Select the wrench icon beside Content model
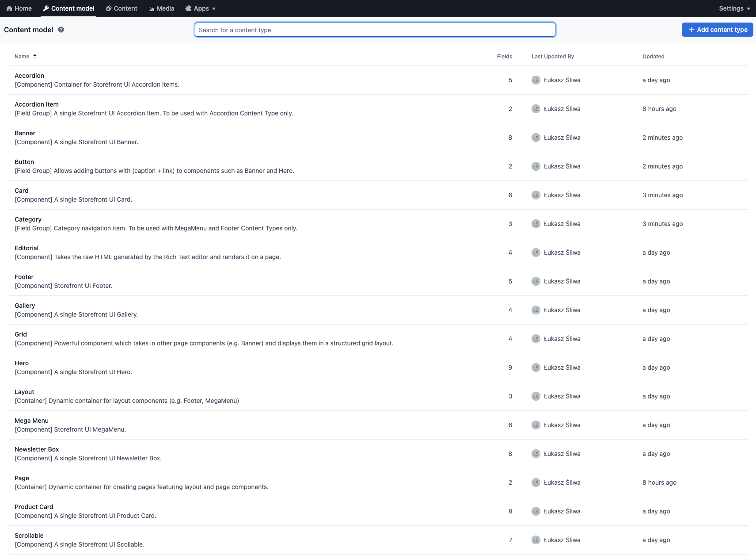This screenshot has width=756, height=555. (45, 8)
